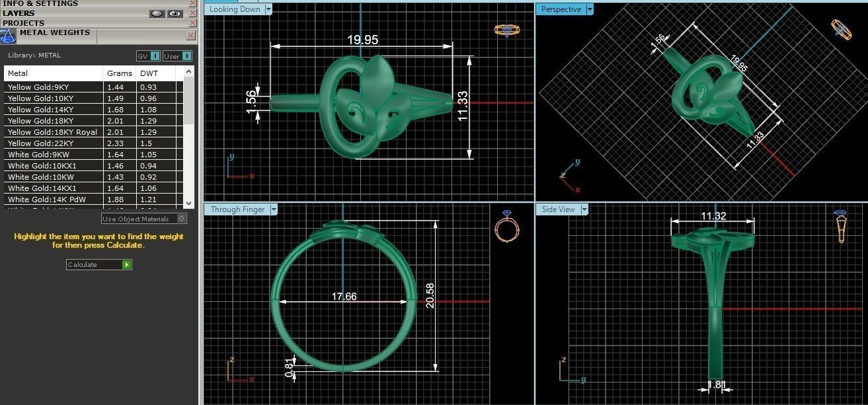The width and height of the screenshot is (868, 405).
Task: Select the White Gold:10KX1 row
Action: coord(94,165)
